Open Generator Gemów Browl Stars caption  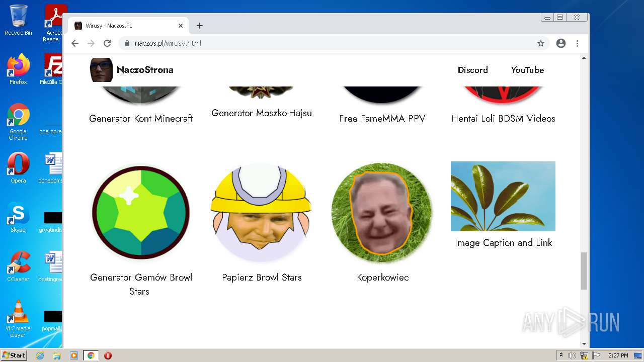141,284
